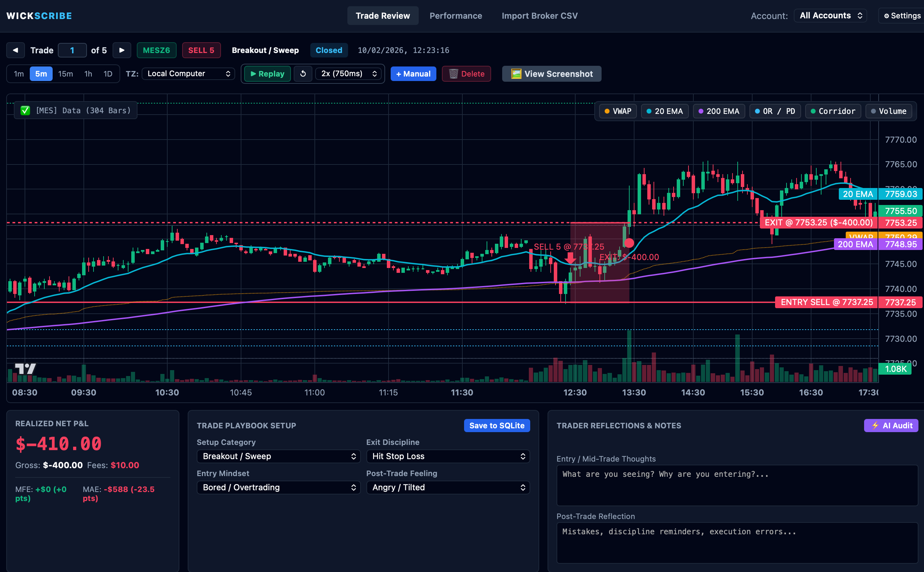Toggle the VWAP indicator
The image size is (924, 572).
click(618, 111)
